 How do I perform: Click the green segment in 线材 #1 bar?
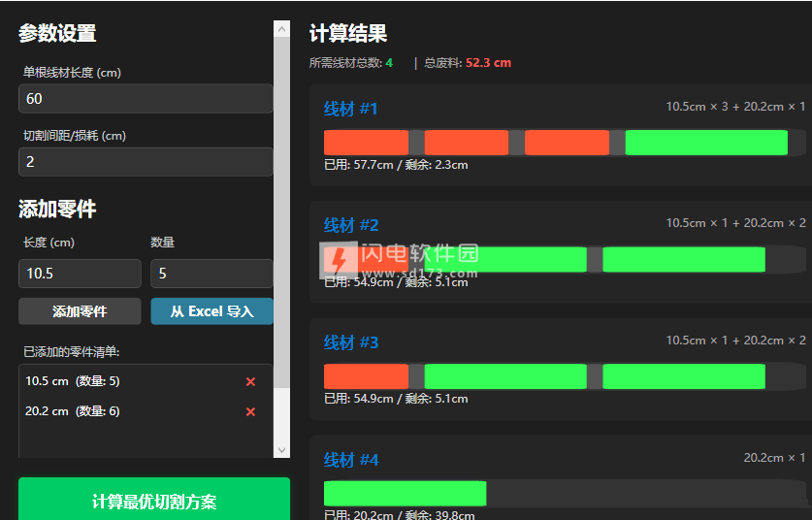point(705,143)
